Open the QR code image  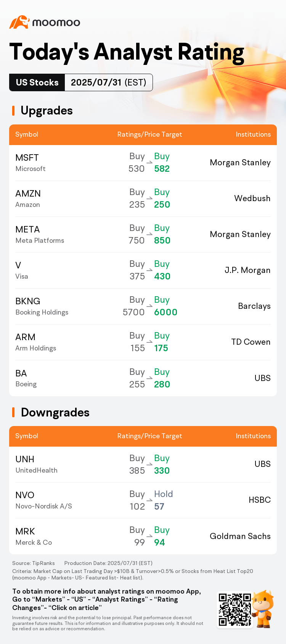(235, 609)
